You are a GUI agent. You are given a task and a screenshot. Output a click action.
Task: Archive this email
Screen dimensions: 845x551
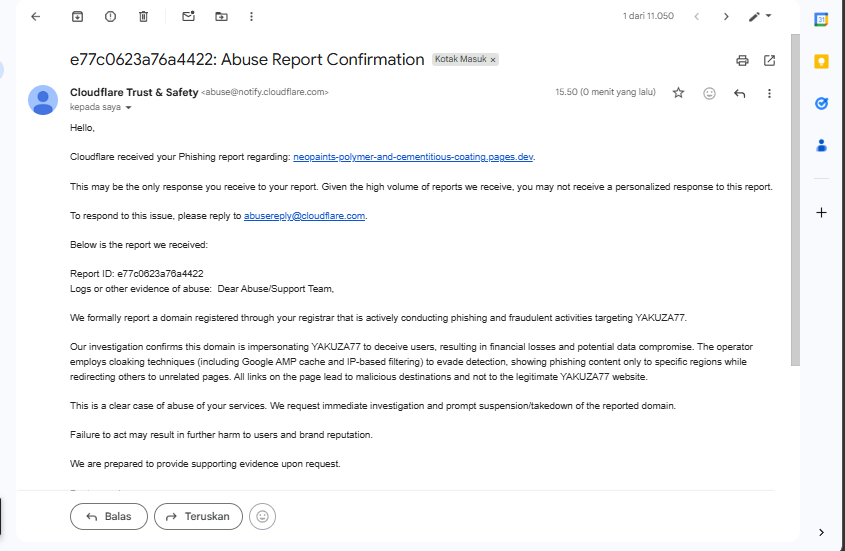[78, 17]
